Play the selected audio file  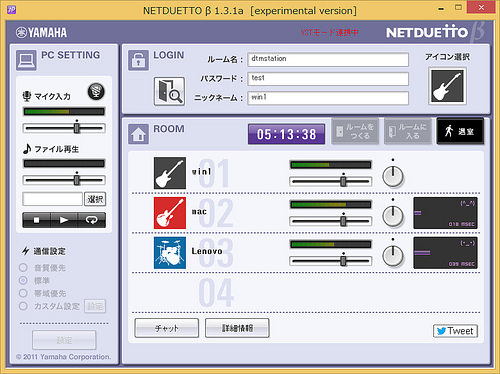(x=64, y=220)
